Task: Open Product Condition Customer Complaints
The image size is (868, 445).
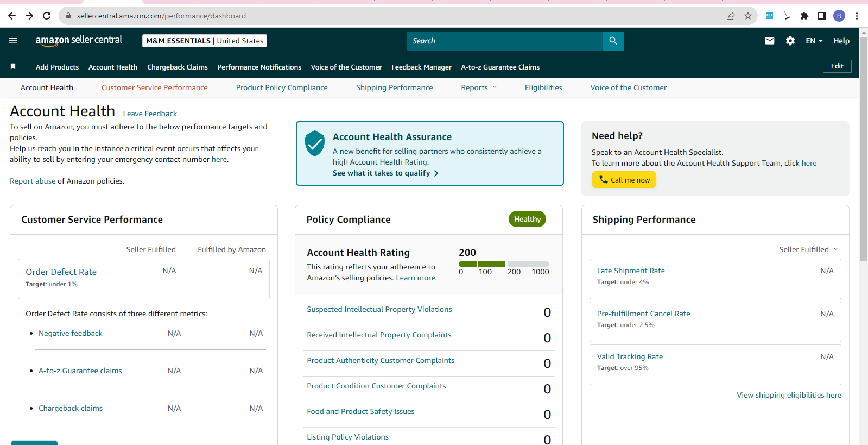Action: point(376,386)
